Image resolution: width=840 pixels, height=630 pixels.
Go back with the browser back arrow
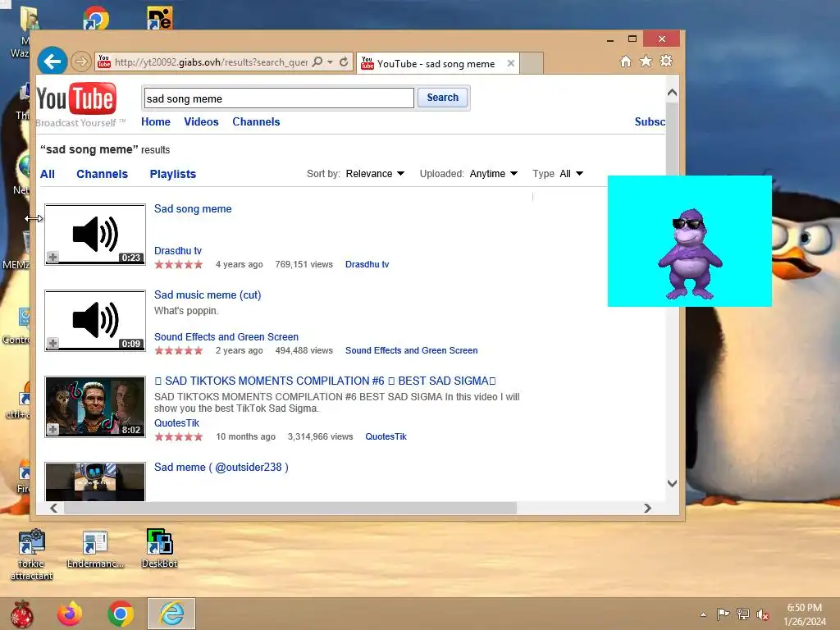click(x=52, y=62)
